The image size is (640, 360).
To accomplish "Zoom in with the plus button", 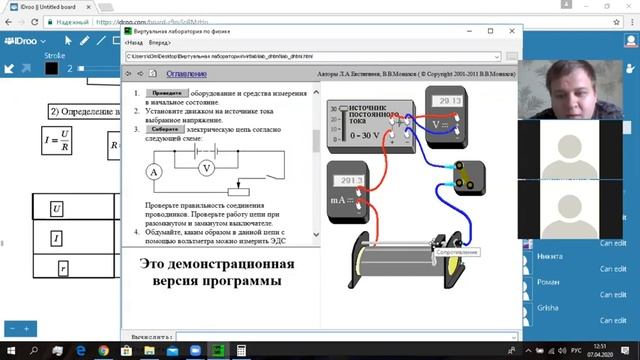I will click(27, 329).
